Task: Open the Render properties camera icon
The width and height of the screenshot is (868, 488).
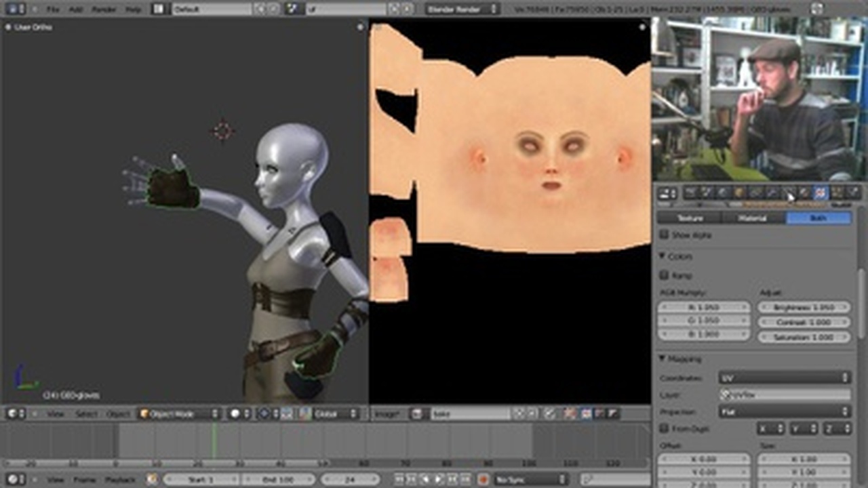Action: pos(691,193)
